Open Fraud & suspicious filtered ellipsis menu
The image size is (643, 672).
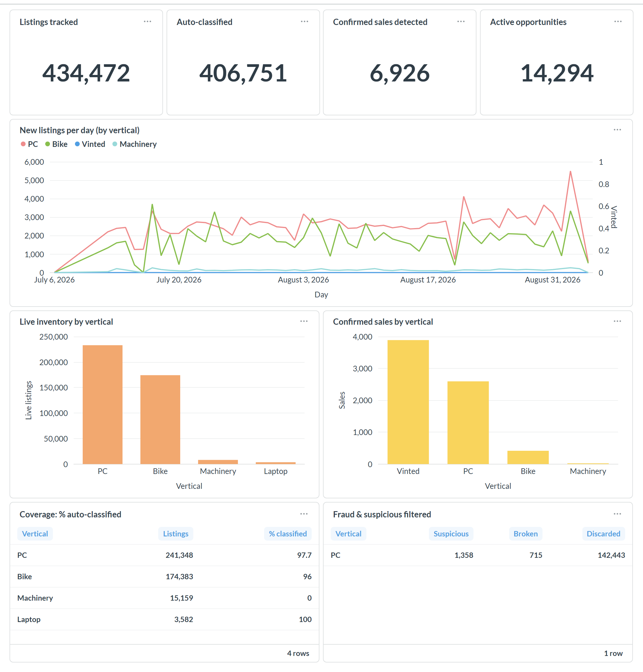617,514
